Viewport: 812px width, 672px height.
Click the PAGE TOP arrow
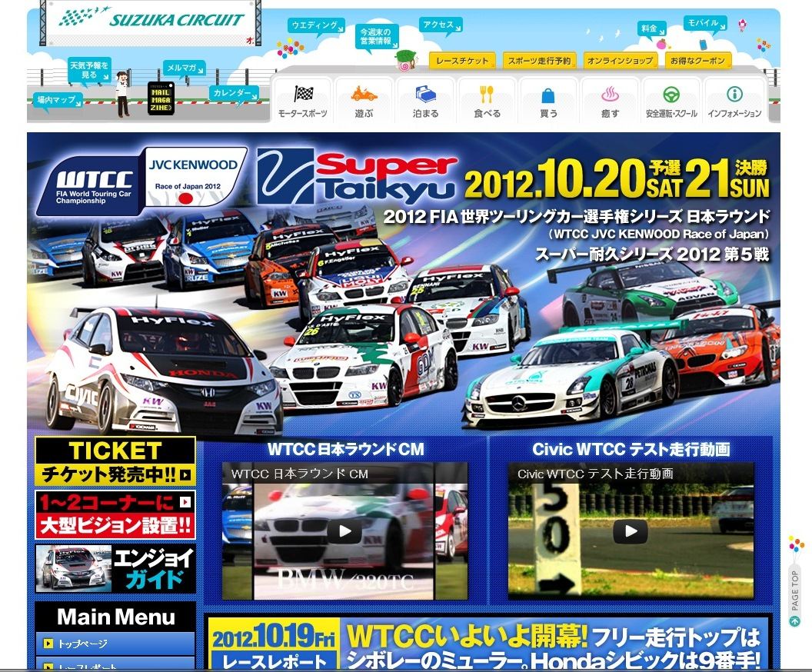pos(795,620)
